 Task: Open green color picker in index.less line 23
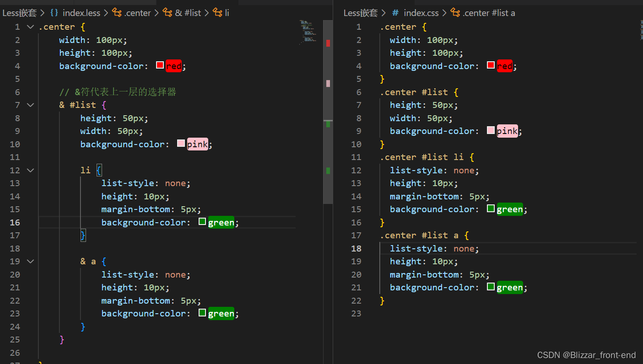pyautogui.click(x=202, y=313)
